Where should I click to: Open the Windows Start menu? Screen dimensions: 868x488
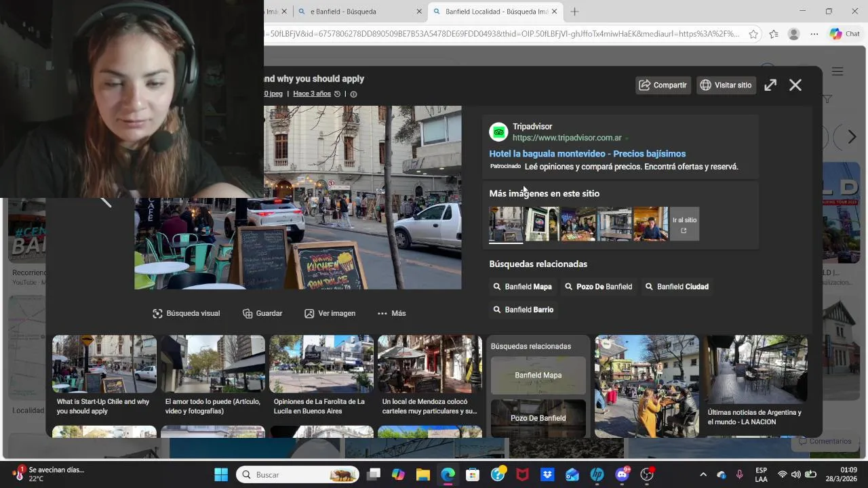221,474
